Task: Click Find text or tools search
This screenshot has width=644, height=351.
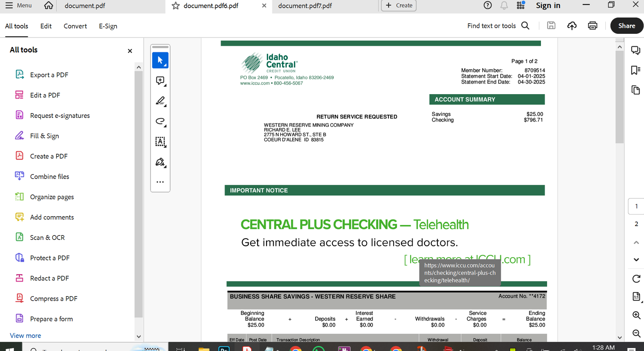Action: (498, 26)
